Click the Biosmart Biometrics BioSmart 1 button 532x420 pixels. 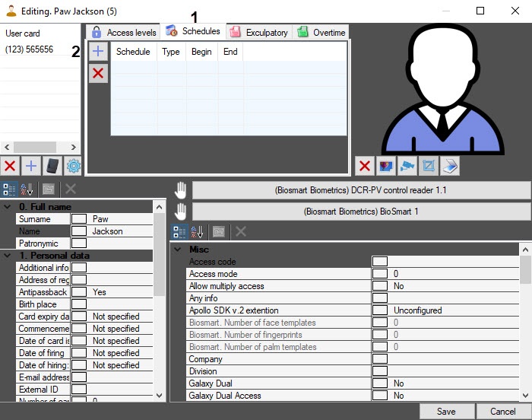361,212
